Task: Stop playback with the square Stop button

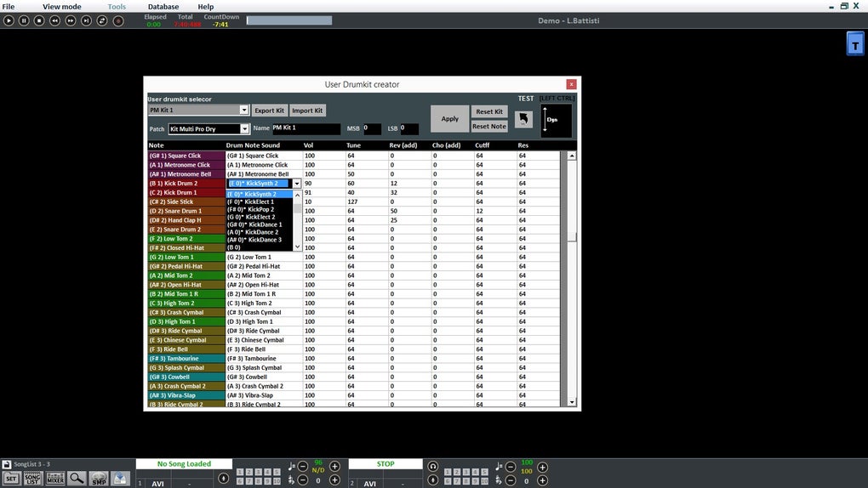Action: (x=39, y=20)
